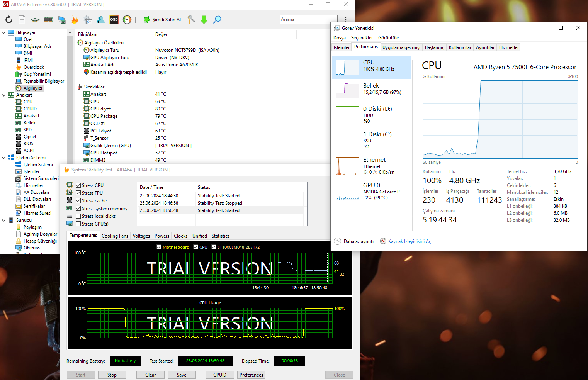
Task: Click the AIDA64 refresh toolbar icon
Action: 9,20
